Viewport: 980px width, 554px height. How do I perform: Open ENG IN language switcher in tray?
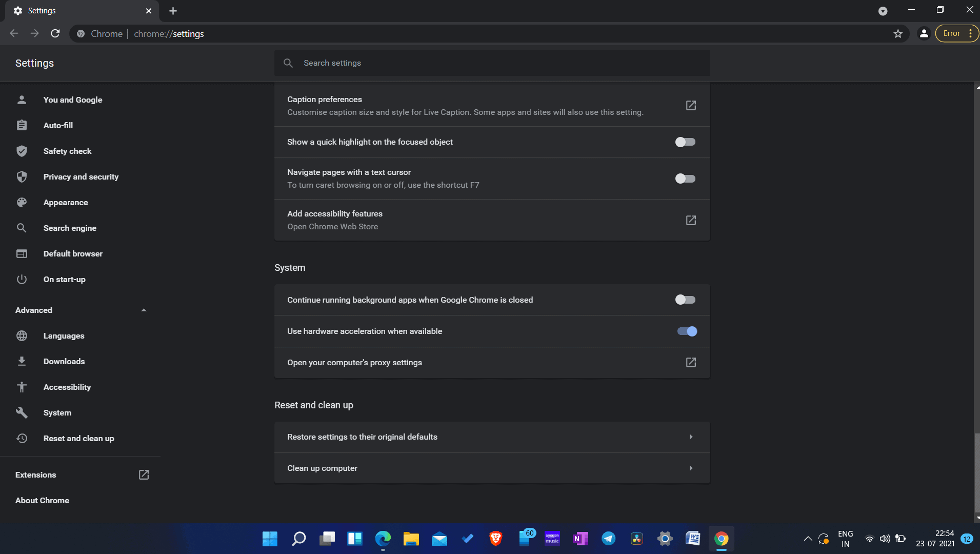[845, 539]
